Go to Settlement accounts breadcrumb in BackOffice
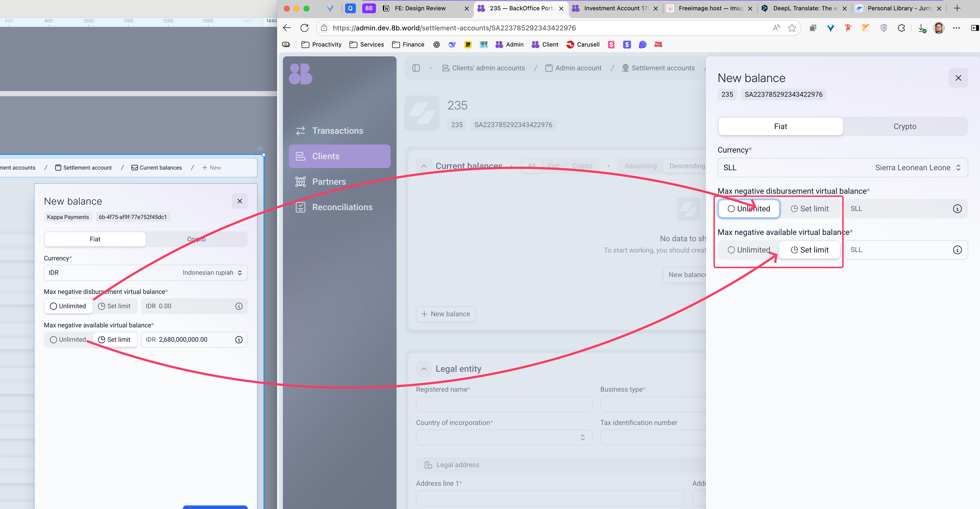The image size is (980, 509). click(658, 68)
